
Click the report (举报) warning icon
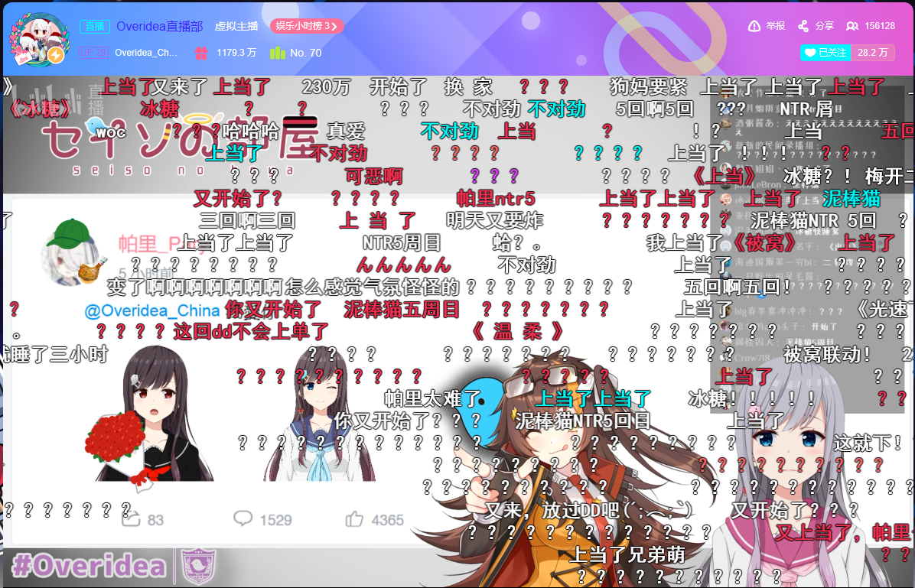[754, 26]
